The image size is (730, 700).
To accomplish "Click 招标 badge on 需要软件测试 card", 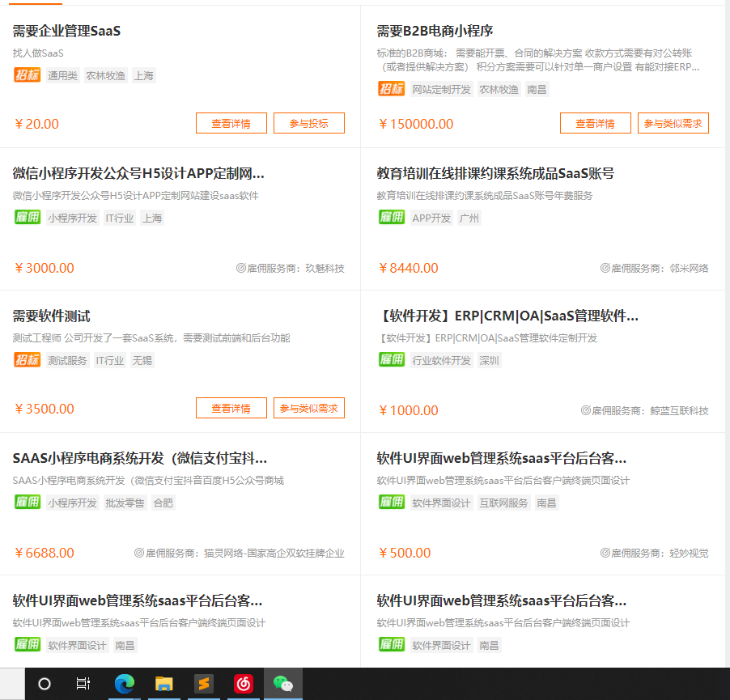I will point(27,360).
